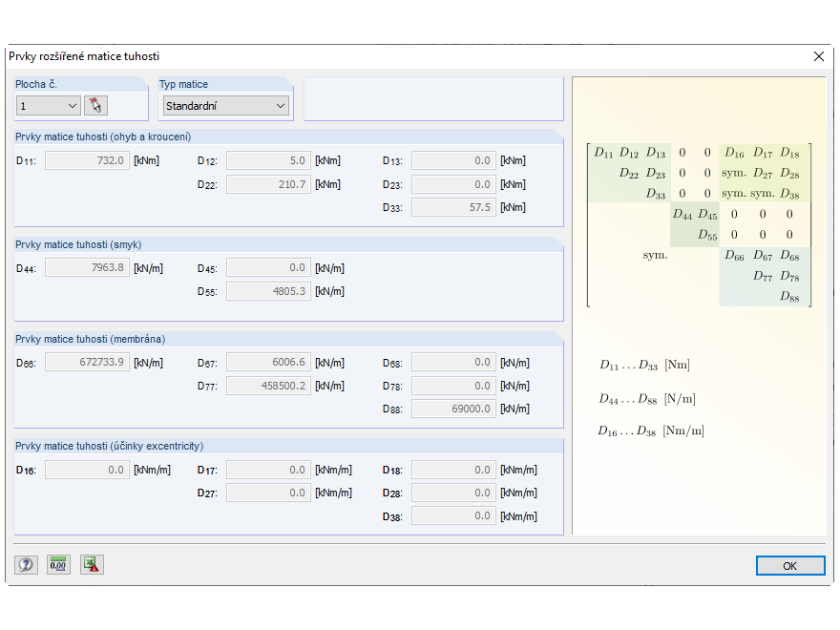Select the D78 membrane field value
This screenshot has width=840, height=630.
(x=453, y=386)
